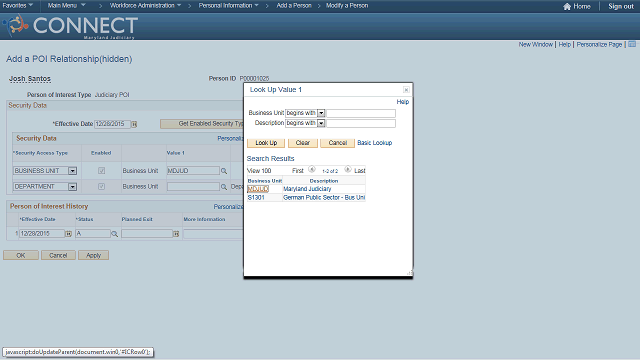The width and height of the screenshot is (640, 360).
Task: Sort by Business Unit column header
Action: click(x=264, y=181)
